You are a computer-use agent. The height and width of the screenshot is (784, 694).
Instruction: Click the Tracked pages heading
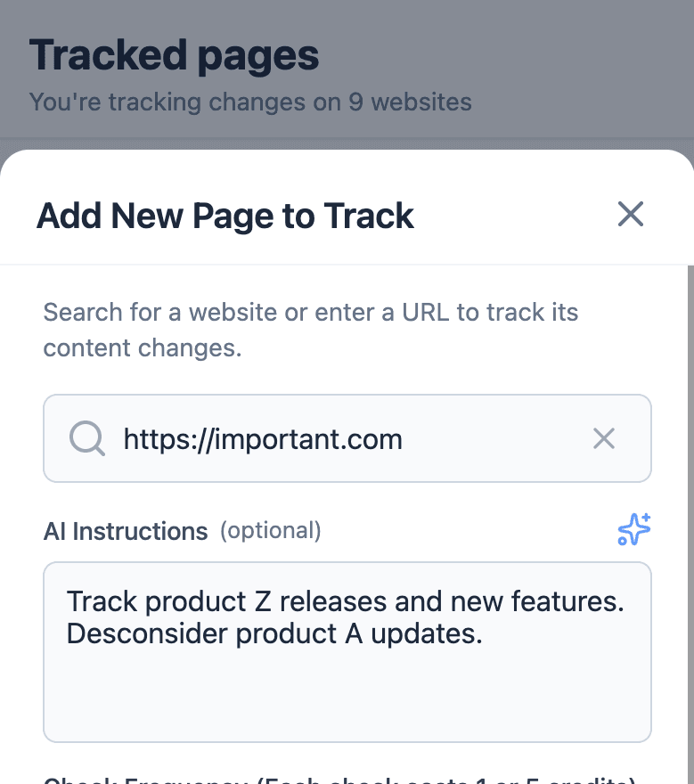coord(175,54)
